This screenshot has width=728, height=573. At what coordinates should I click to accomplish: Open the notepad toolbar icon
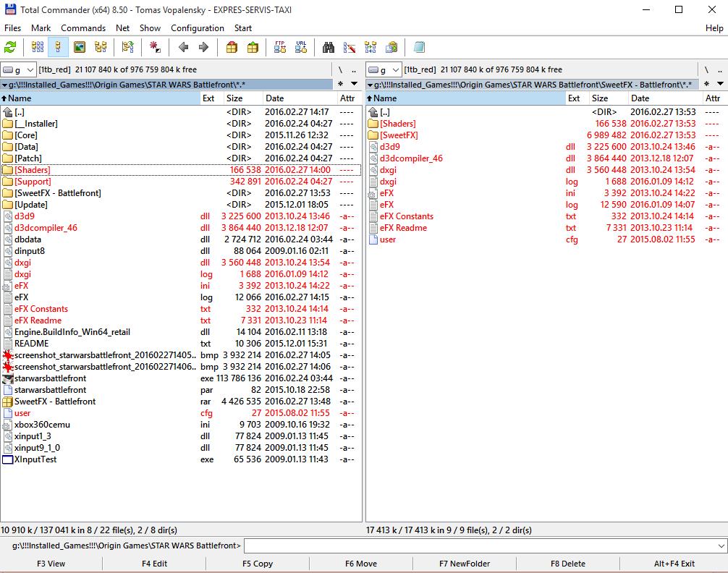tap(419, 47)
